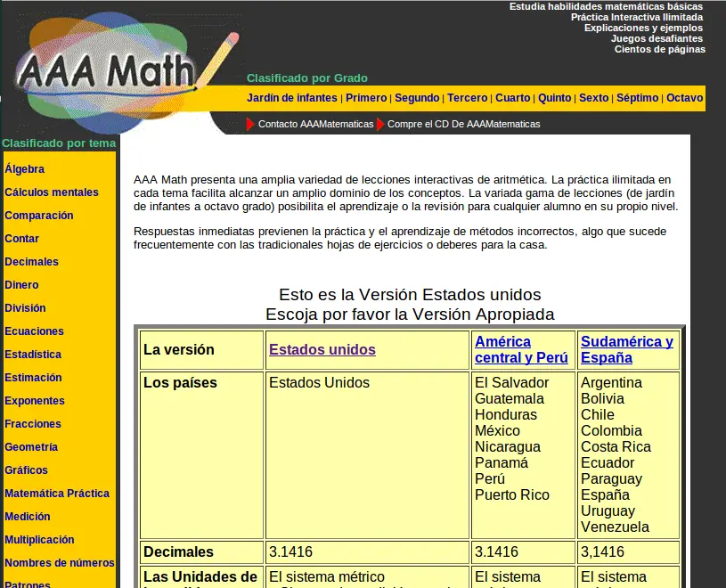Screen dimensions: 726x588
Task: Click 'Decimales' row label in table
Action: [x=178, y=551]
